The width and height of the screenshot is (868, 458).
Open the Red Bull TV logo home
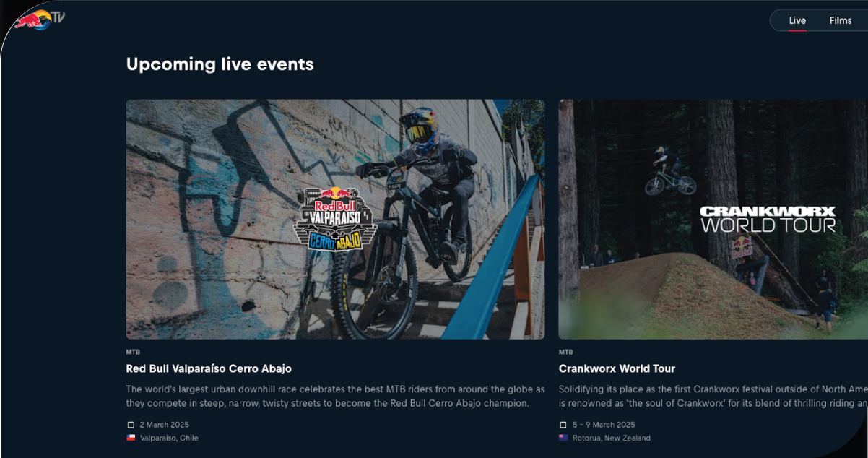coord(40,19)
